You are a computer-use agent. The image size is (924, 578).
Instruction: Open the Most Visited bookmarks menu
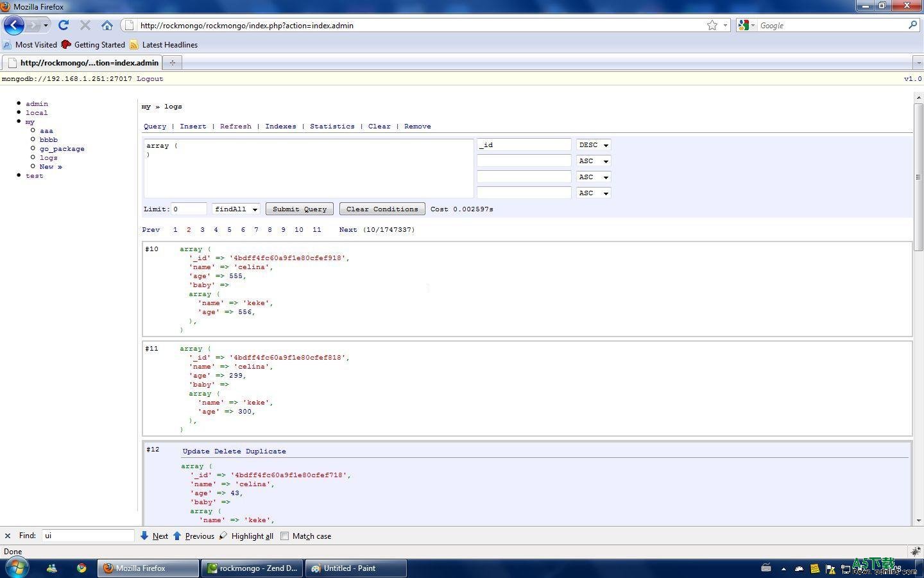30,44
